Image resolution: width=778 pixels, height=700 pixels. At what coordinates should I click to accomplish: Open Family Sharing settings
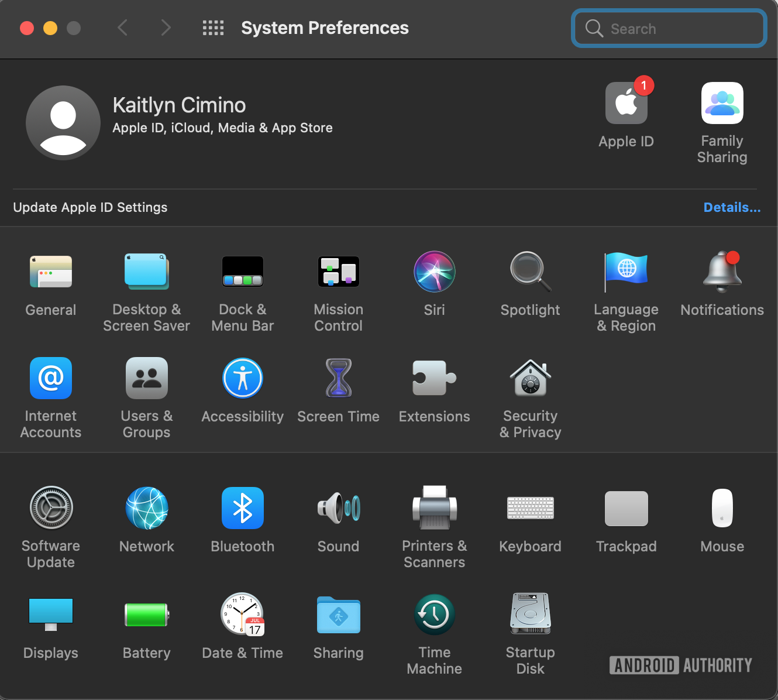click(722, 104)
